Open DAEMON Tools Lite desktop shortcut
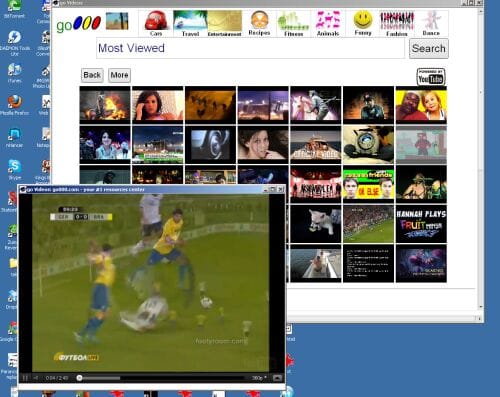 click(x=14, y=43)
